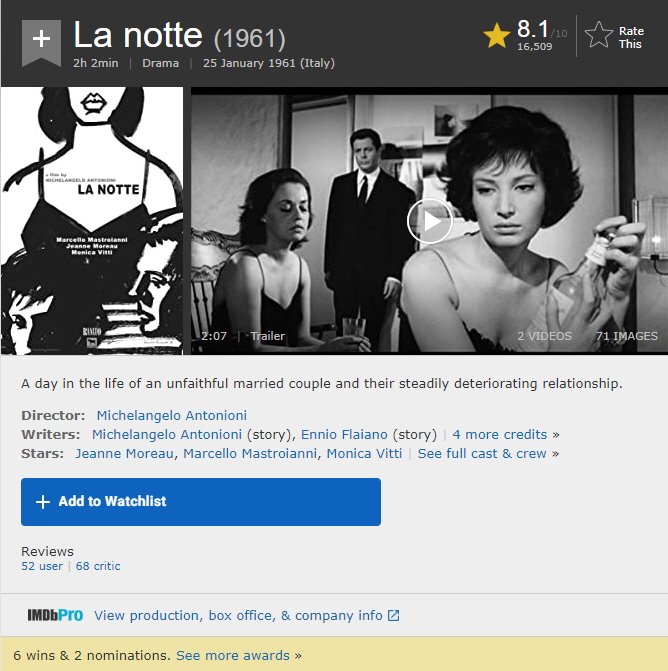The width and height of the screenshot is (668, 671).
Task: Open director Michelangelo Antonioni's page
Action: tap(172, 415)
